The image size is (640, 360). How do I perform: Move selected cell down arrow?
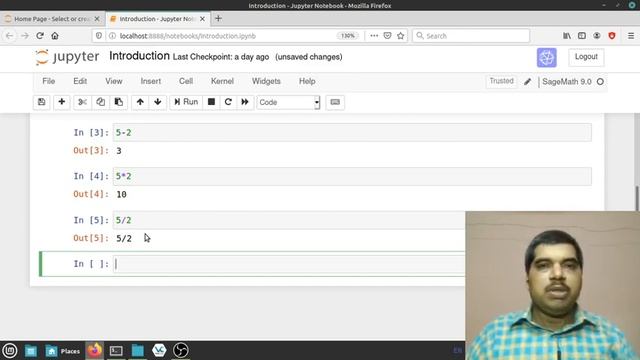[x=158, y=102]
